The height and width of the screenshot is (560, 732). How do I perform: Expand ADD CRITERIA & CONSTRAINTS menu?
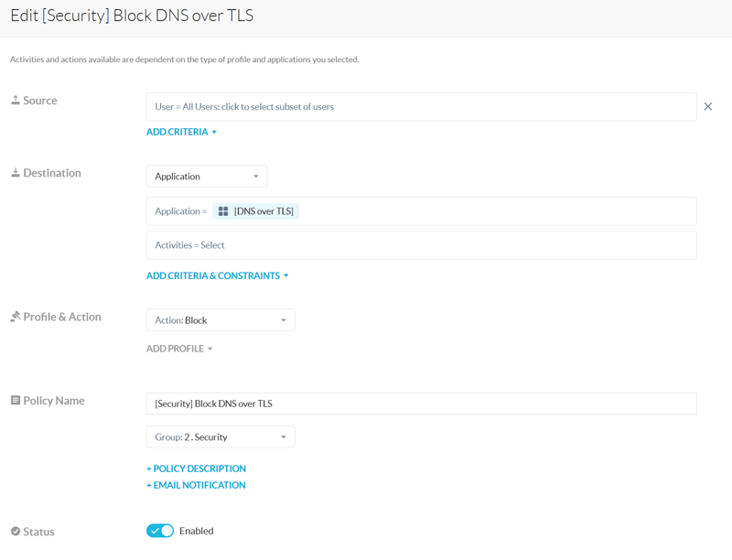pyautogui.click(x=217, y=275)
